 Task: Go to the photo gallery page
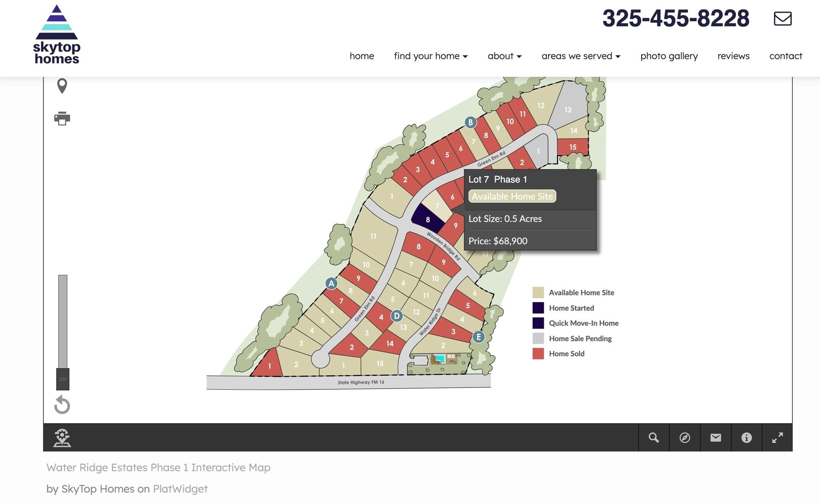(x=669, y=56)
